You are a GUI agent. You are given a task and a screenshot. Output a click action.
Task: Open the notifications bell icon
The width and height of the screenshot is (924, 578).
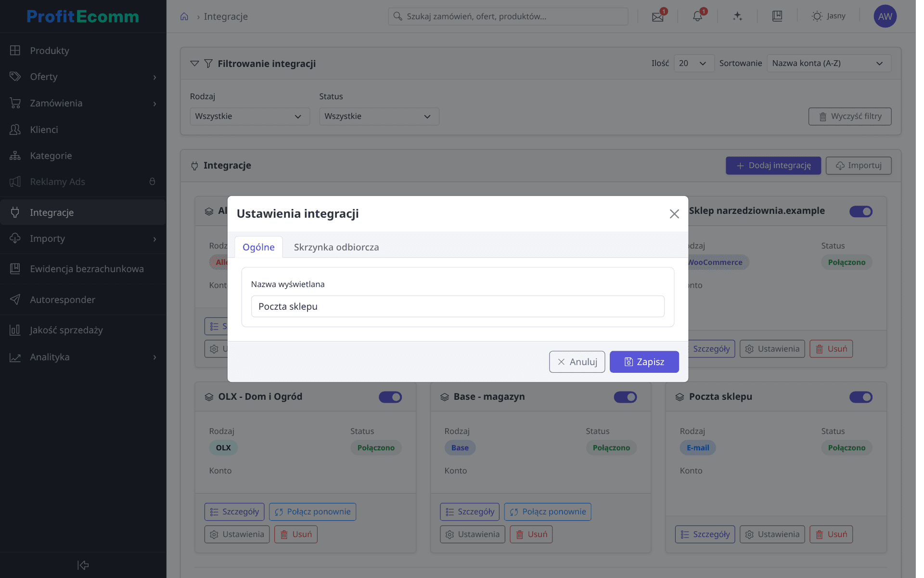click(x=697, y=16)
